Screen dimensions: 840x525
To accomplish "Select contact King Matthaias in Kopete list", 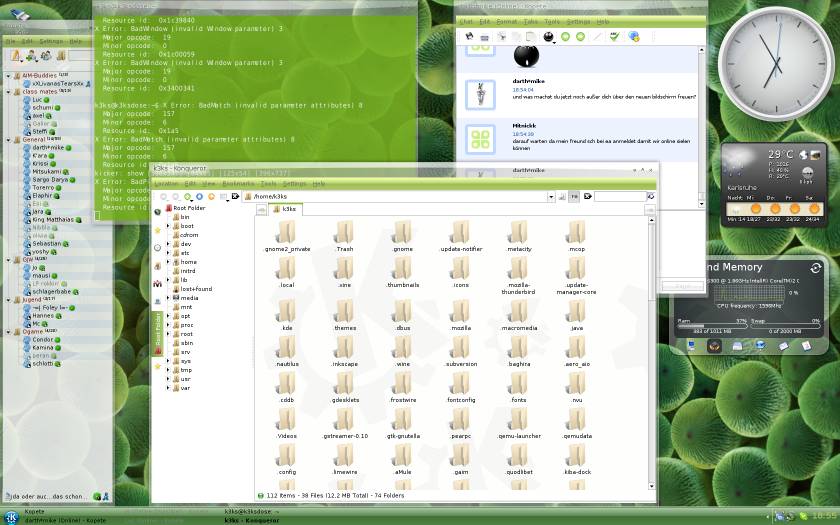I will click(x=53, y=220).
